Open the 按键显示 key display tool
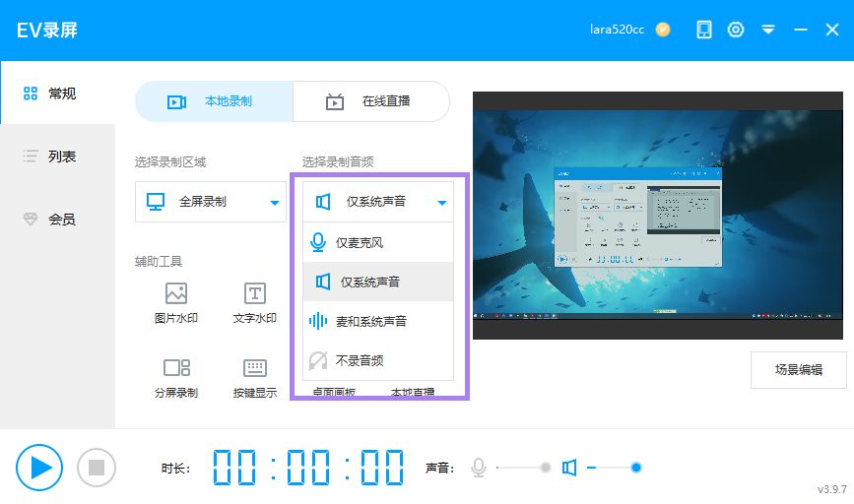This screenshot has width=854, height=504. (255, 378)
